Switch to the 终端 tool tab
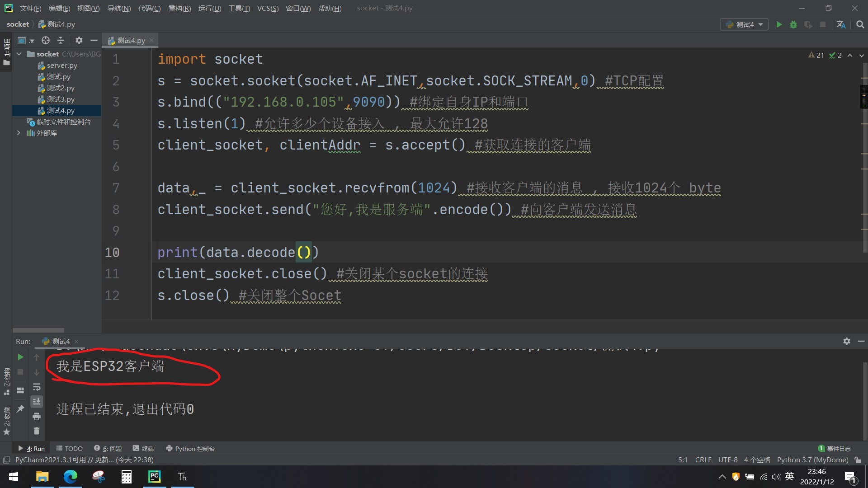The height and width of the screenshot is (488, 868). pos(143,448)
